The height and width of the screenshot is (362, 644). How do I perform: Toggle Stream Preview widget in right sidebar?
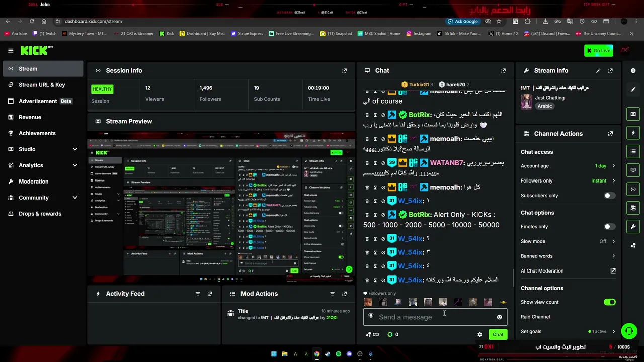pyautogui.click(x=633, y=114)
